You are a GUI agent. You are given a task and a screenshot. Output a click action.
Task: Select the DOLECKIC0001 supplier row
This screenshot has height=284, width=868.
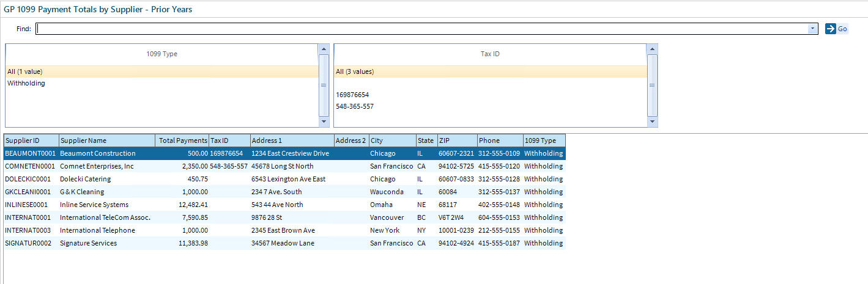(284, 179)
